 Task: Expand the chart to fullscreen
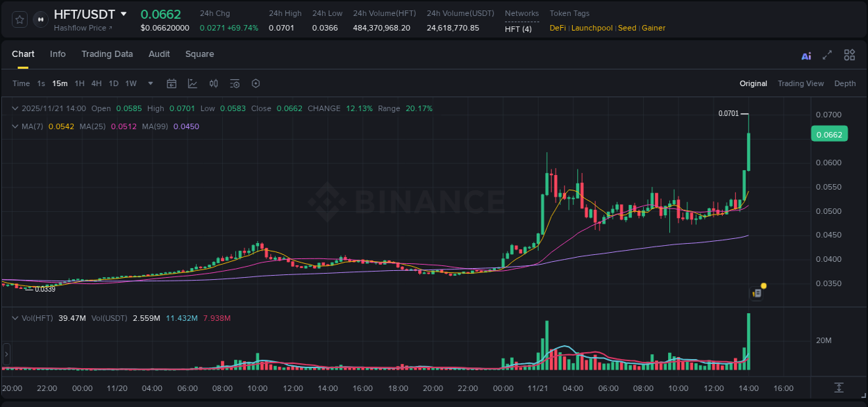(827, 54)
